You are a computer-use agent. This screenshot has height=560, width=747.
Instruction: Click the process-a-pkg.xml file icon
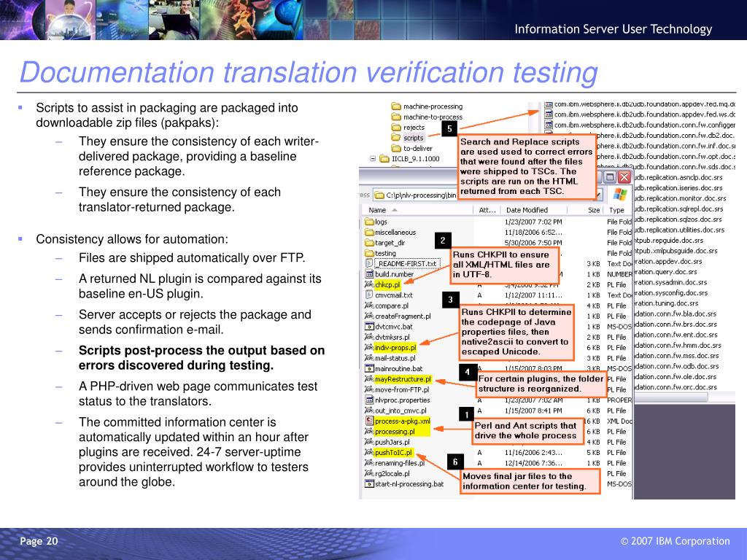[x=369, y=421]
